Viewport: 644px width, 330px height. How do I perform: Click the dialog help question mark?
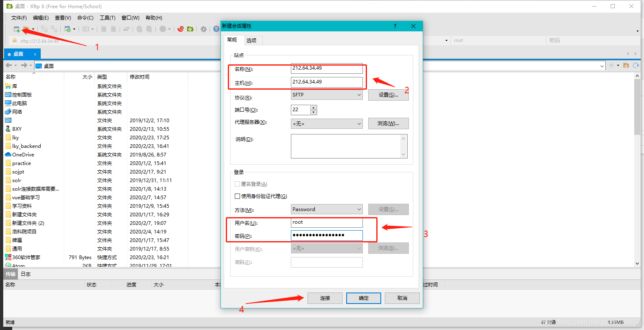tap(395, 26)
